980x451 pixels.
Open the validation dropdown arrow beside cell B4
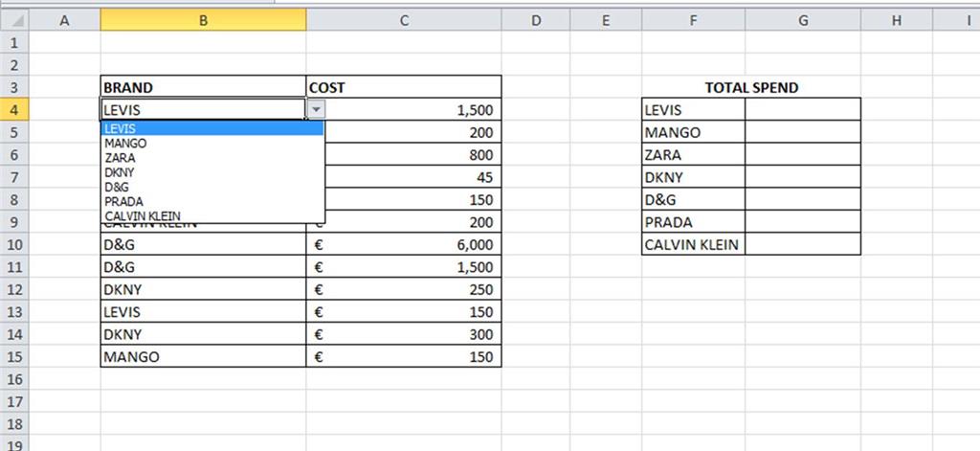tap(316, 109)
